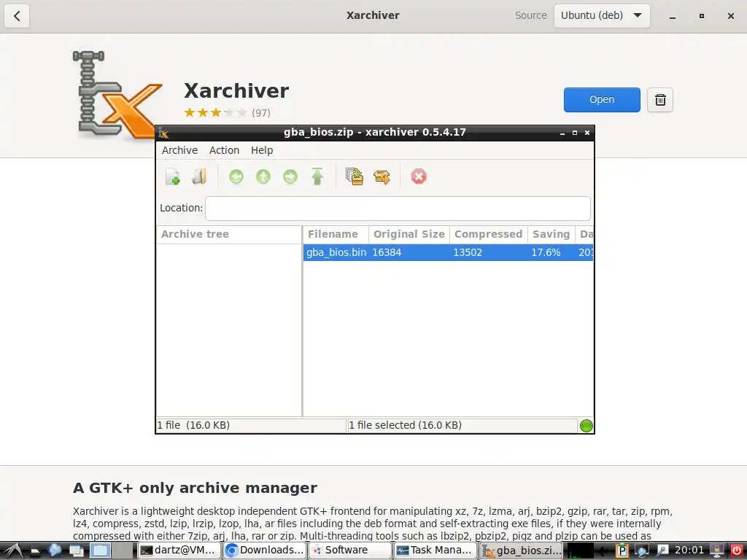Sort by Filename column header
The image size is (747, 560).
click(x=336, y=234)
